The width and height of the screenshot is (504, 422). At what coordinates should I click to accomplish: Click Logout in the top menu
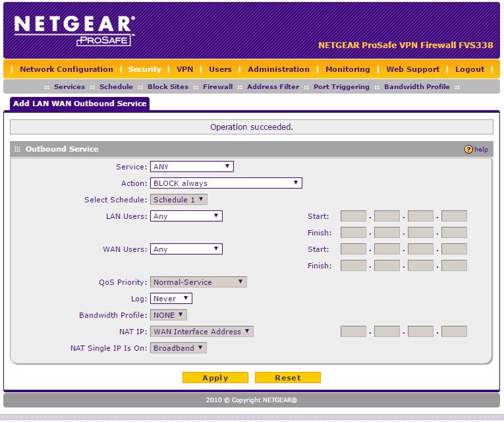click(x=469, y=69)
